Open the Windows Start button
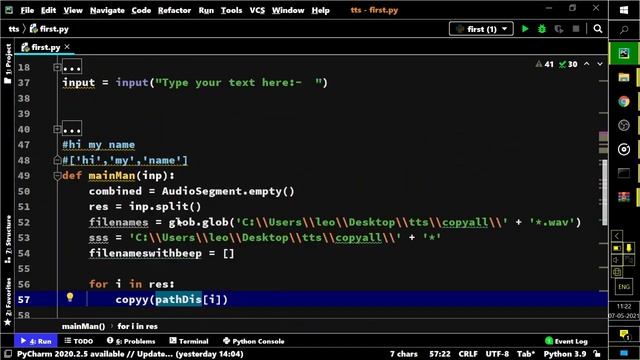 624,10
